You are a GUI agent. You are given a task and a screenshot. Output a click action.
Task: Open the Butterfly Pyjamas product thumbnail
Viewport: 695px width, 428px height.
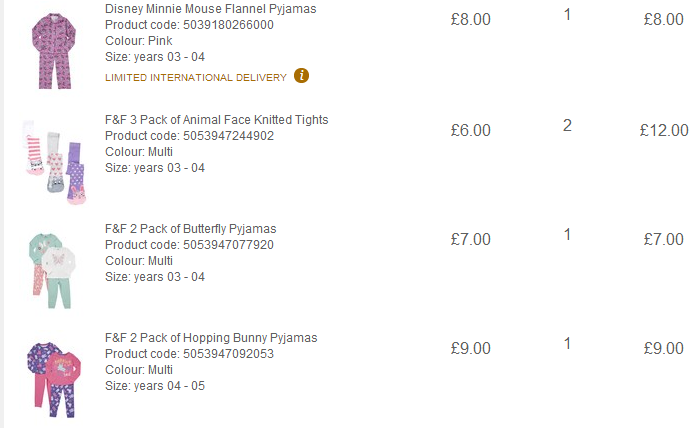[x=52, y=270]
